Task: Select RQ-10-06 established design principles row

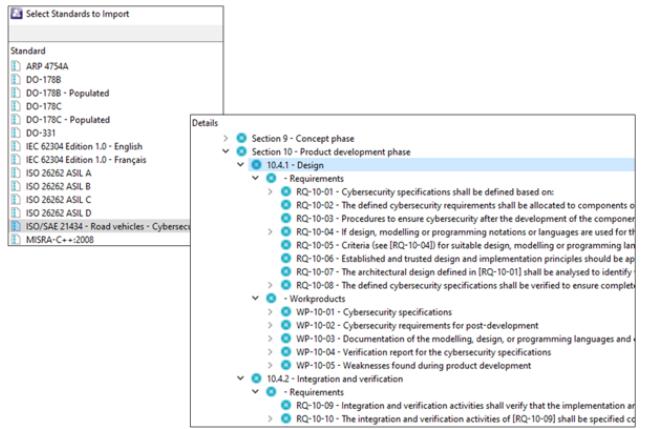Action: 465,259
